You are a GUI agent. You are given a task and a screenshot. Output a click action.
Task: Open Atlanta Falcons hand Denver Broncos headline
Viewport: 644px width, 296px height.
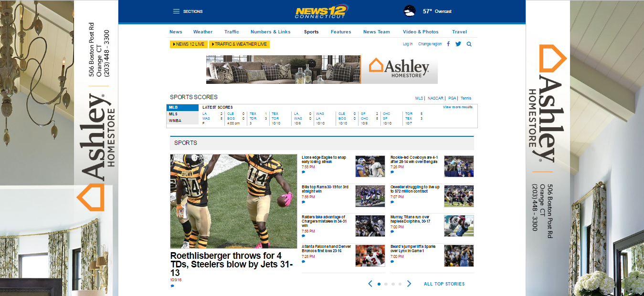pos(327,248)
